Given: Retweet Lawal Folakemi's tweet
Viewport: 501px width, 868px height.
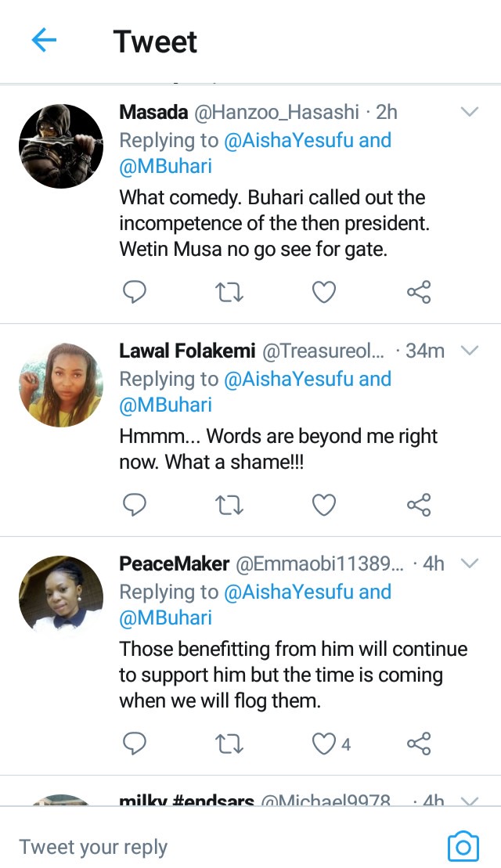Looking at the screenshot, I should point(229,505).
